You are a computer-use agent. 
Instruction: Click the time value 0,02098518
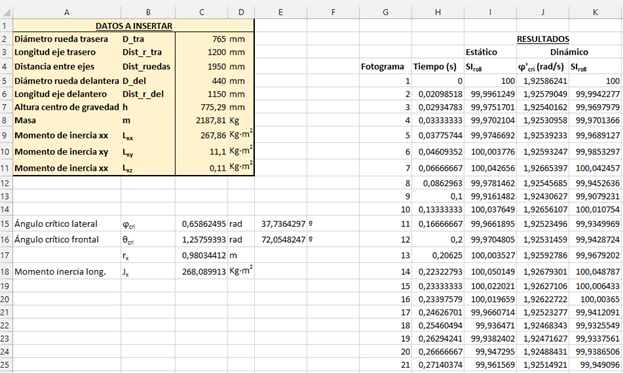438,94
